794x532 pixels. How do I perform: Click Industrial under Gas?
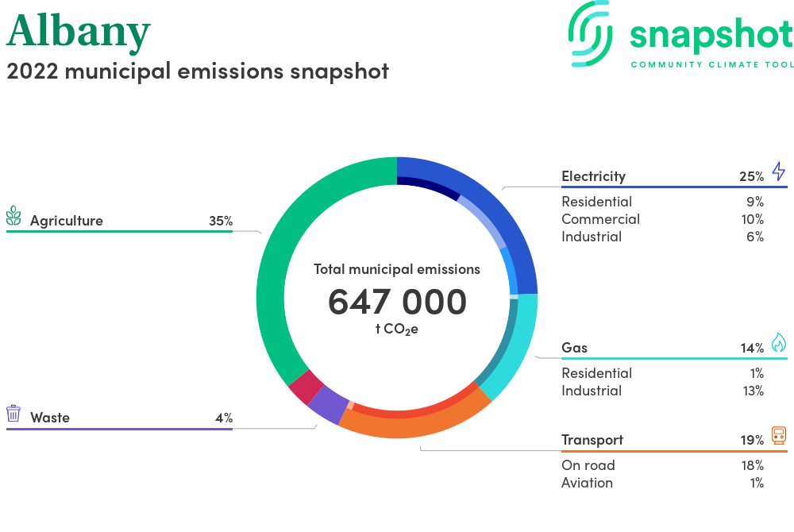[592, 391]
